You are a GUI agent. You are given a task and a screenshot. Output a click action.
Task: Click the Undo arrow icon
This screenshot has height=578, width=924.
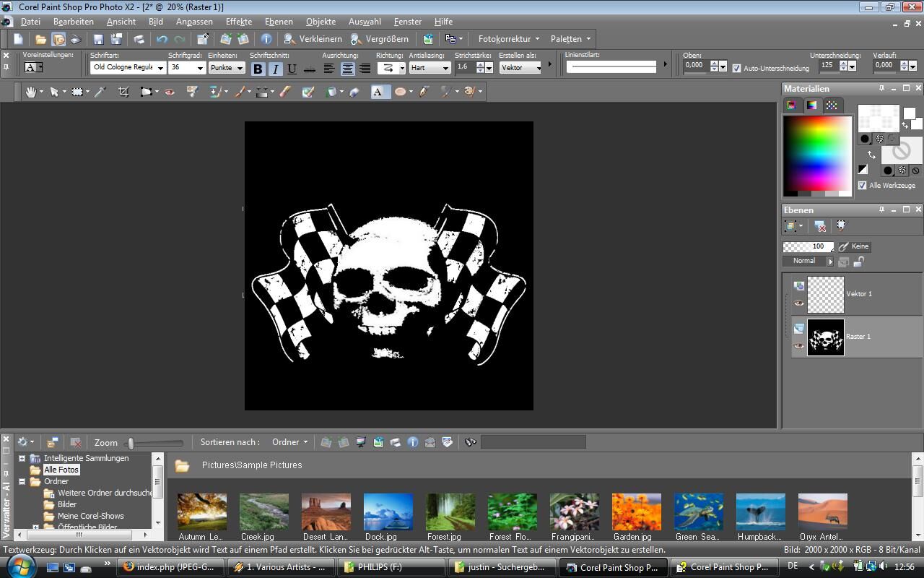tap(162, 39)
